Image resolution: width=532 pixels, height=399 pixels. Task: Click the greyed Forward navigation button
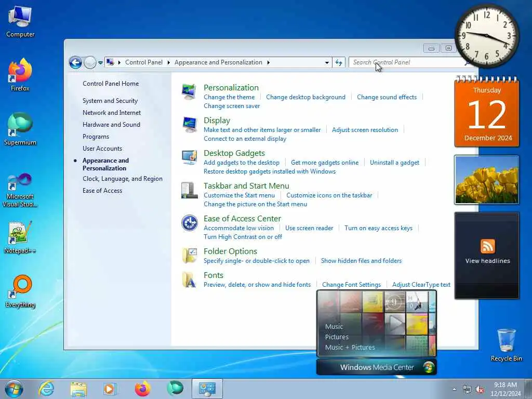click(x=90, y=62)
